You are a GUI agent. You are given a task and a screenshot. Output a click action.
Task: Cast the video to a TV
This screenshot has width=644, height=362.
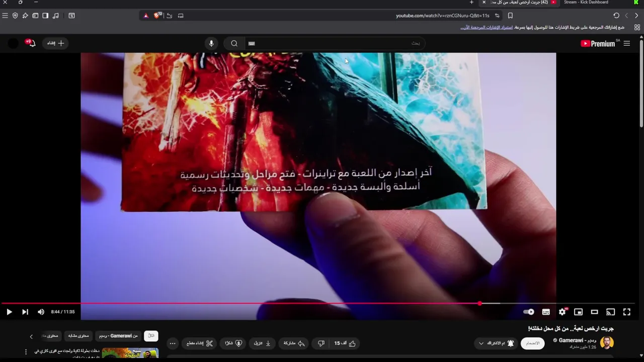[610, 312]
